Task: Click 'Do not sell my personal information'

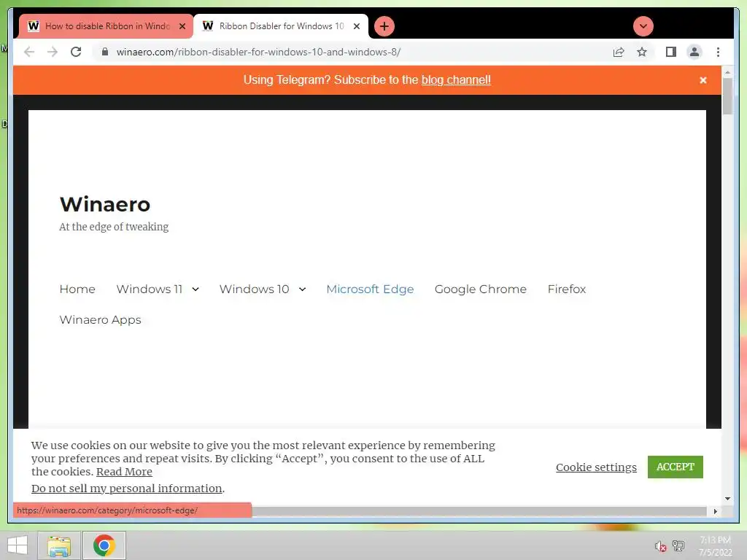Action: [127, 488]
